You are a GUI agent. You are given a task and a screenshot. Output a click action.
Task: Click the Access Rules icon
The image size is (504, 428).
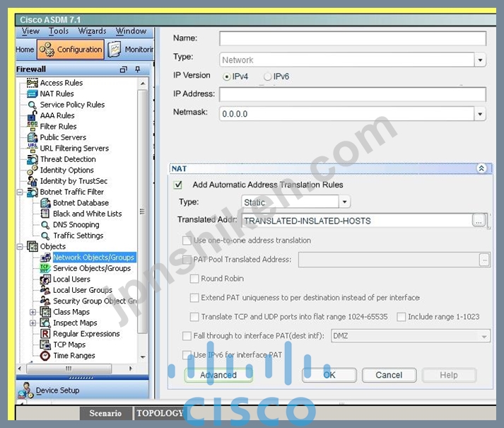point(32,83)
